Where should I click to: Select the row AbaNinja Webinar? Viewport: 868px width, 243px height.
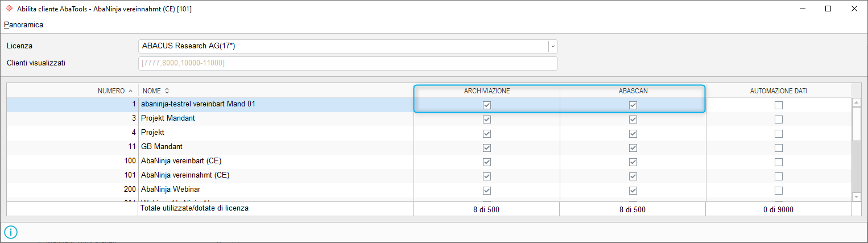tap(429, 190)
